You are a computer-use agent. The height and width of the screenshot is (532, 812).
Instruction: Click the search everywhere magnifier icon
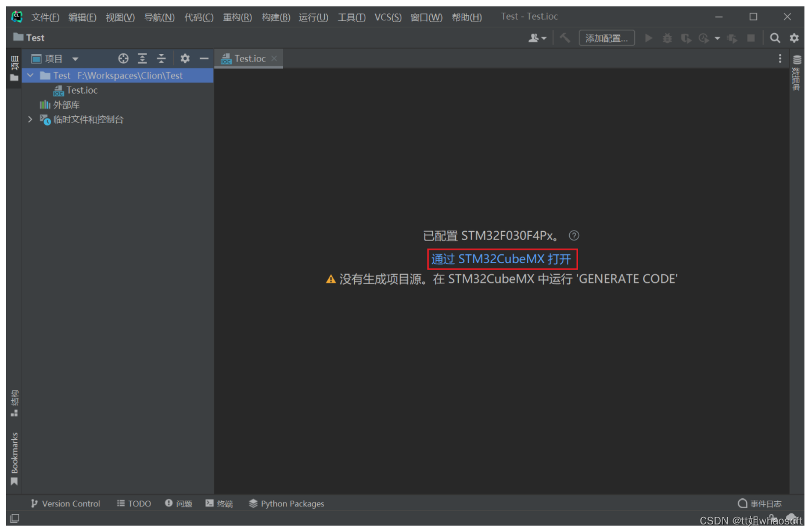pyautogui.click(x=775, y=38)
